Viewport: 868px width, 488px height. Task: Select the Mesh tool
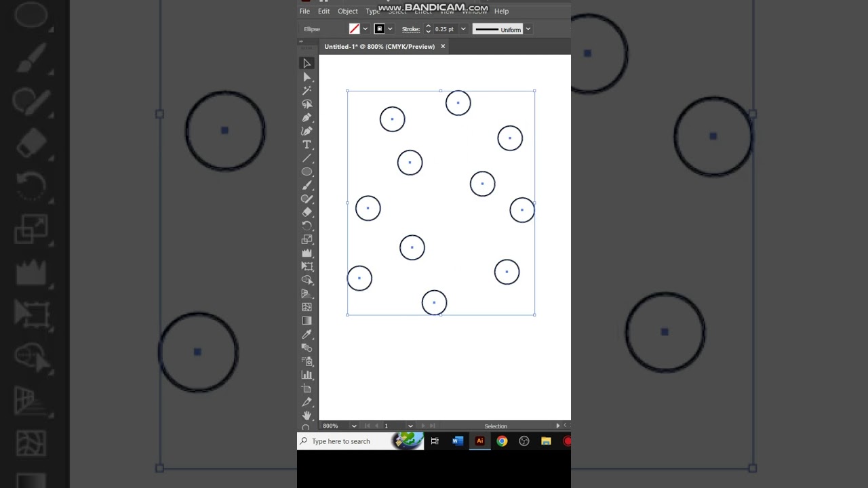(307, 307)
